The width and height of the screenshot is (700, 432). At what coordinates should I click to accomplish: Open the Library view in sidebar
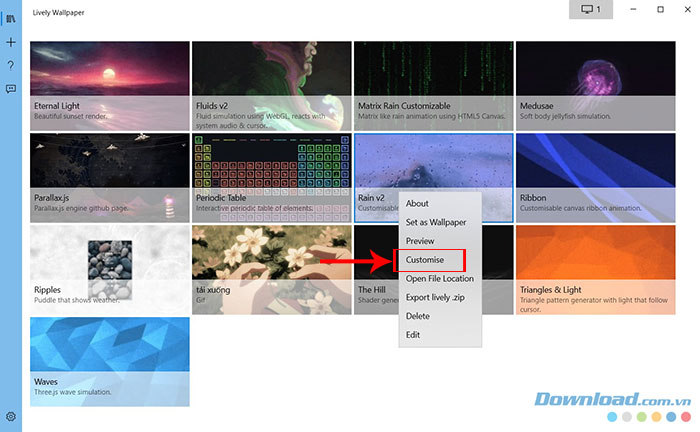coord(11,19)
